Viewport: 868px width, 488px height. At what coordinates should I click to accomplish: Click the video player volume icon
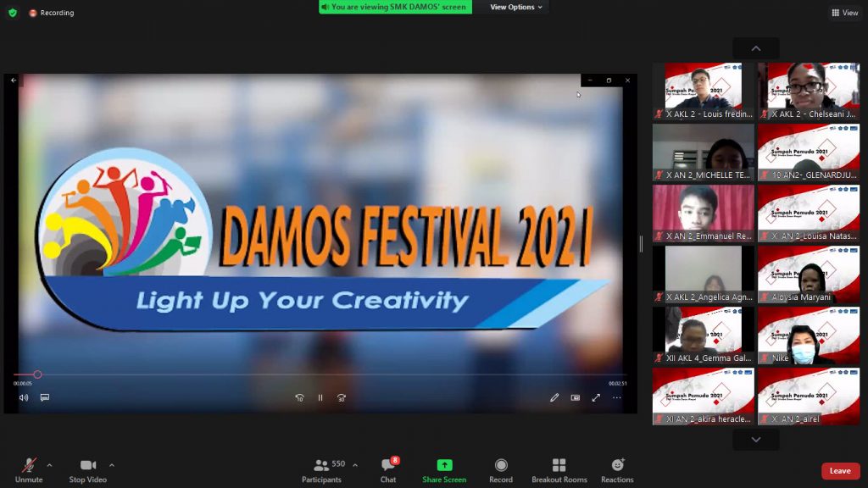[x=24, y=397]
